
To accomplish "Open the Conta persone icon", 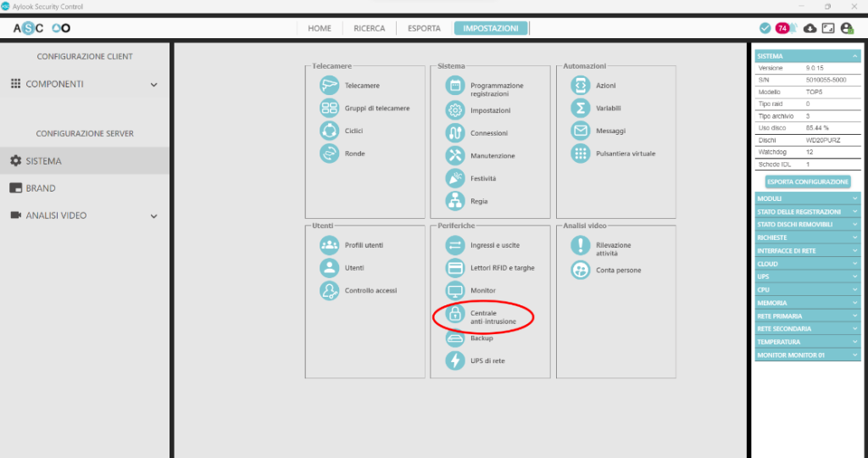I will coord(581,270).
